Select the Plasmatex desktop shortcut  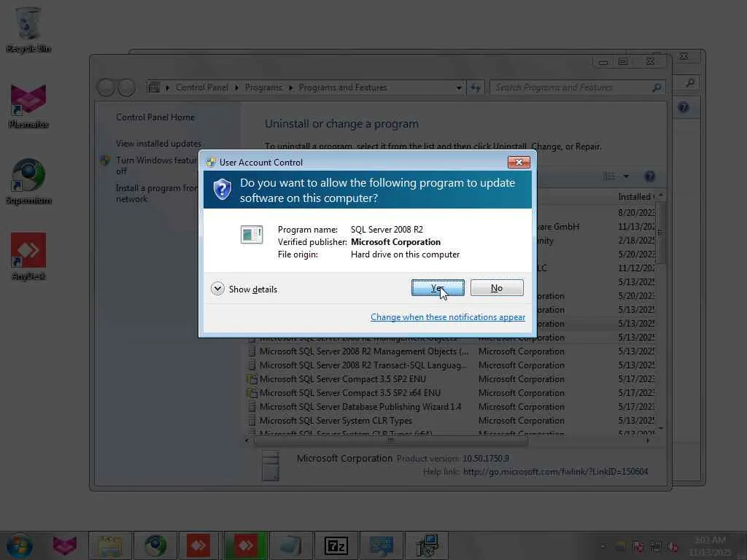(28, 106)
